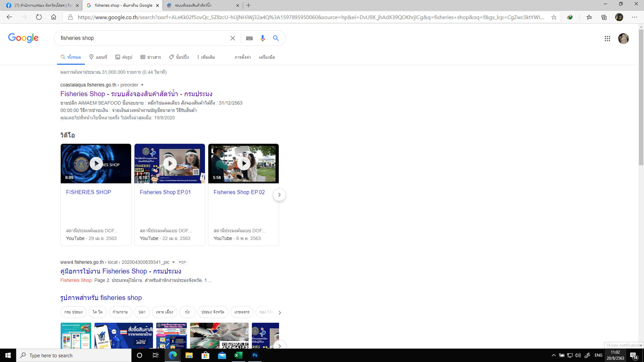Show more image thumbnails arrow

point(279,345)
